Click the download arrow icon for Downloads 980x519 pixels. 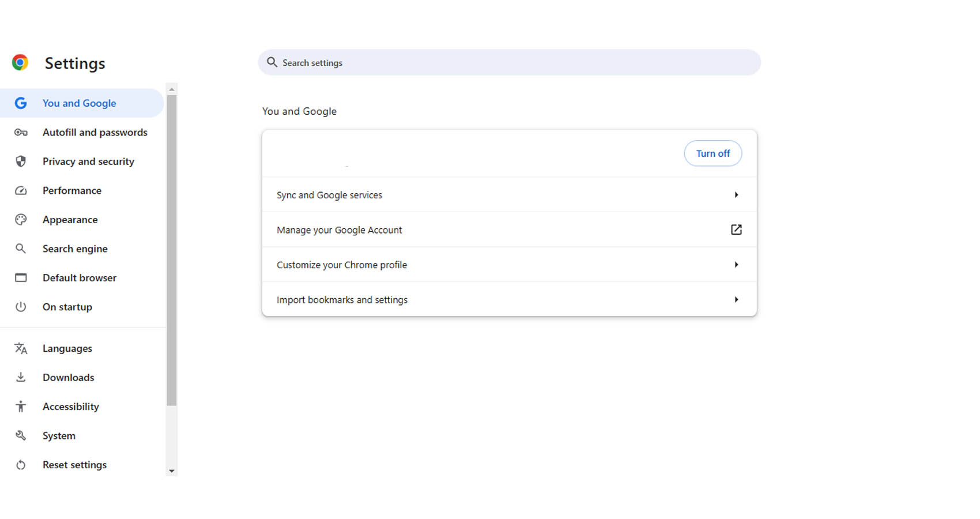21,377
